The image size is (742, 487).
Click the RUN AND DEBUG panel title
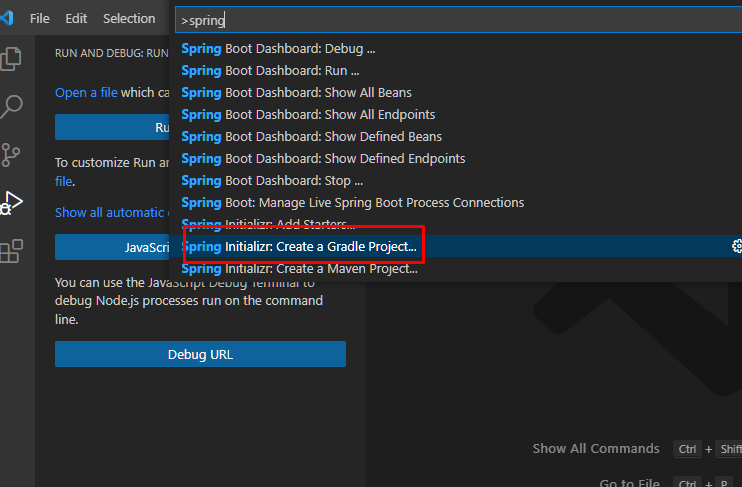112,53
